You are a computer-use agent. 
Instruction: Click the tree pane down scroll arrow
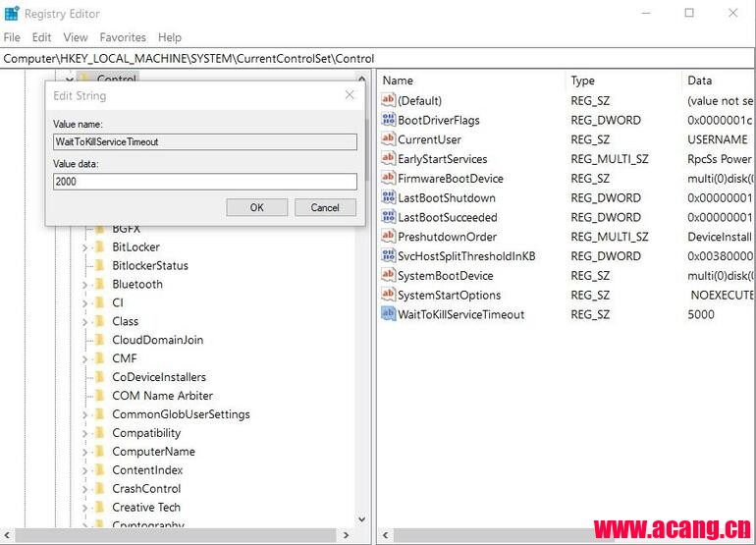coord(362,519)
